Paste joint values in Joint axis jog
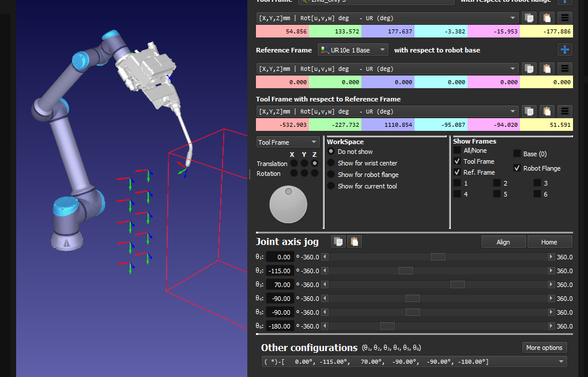 (354, 242)
